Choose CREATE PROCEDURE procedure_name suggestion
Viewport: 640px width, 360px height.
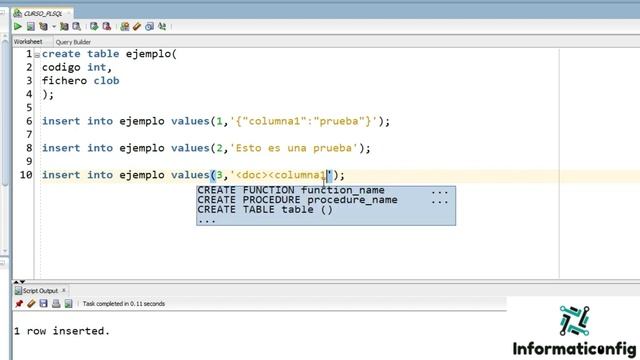(326, 200)
